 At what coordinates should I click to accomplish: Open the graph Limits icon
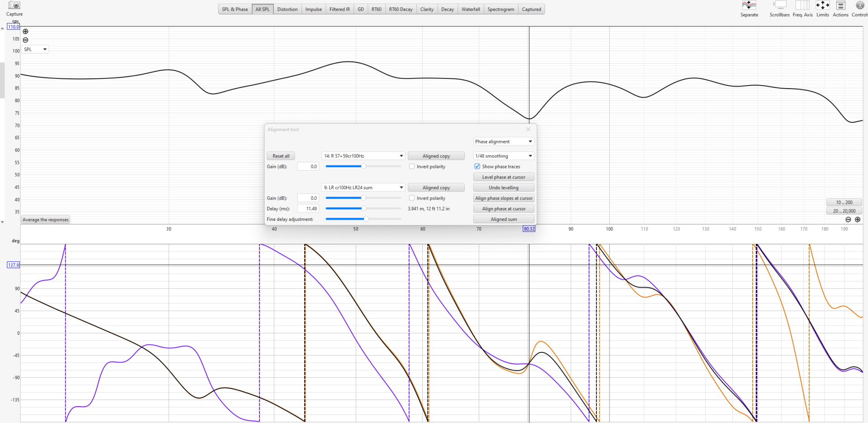click(x=822, y=5)
